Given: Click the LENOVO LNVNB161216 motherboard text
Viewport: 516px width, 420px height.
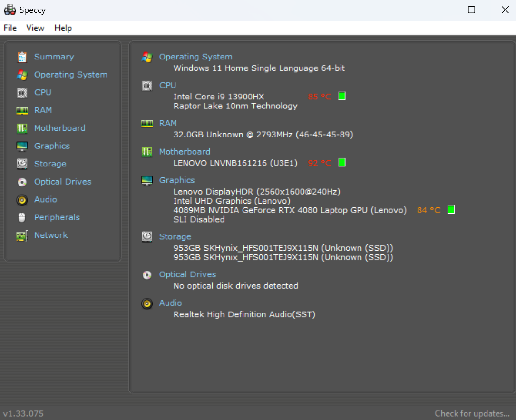Looking at the screenshot, I should coord(235,163).
